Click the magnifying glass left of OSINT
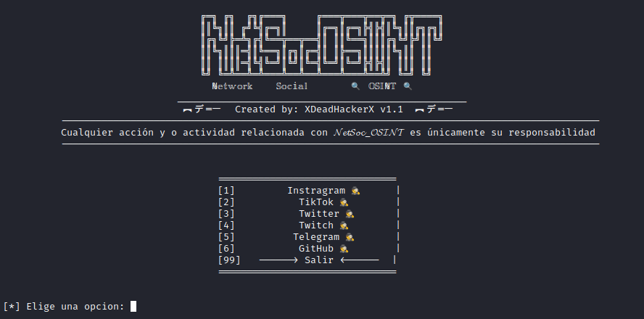Image resolution: width=644 pixels, height=319 pixels. point(355,86)
